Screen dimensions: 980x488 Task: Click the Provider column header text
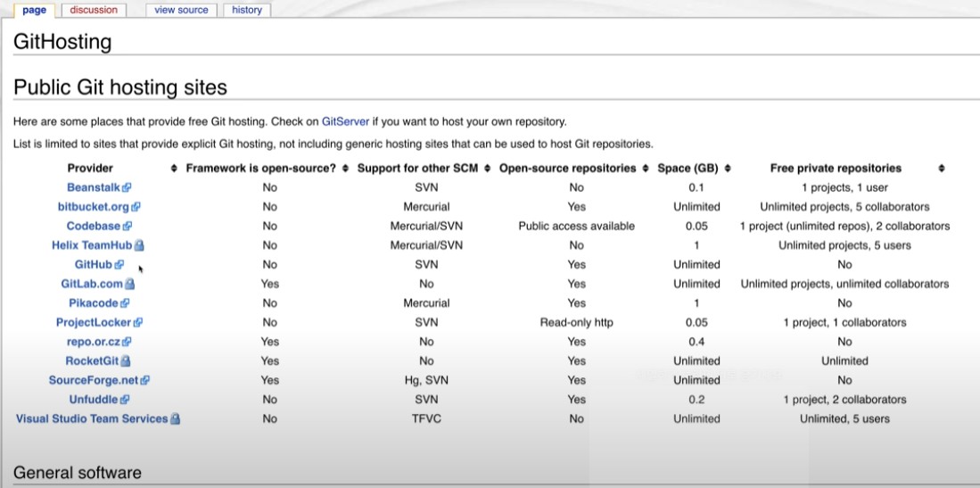tap(90, 169)
